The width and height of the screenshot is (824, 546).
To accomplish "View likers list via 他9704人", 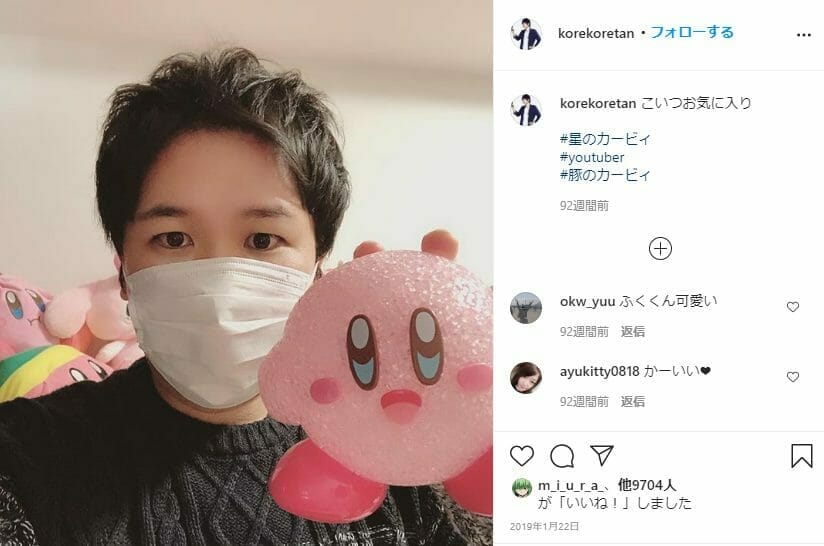I will (x=647, y=485).
